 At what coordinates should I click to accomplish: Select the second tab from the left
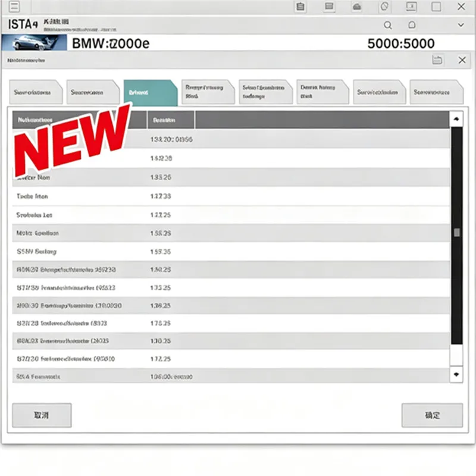pyautogui.click(x=93, y=92)
